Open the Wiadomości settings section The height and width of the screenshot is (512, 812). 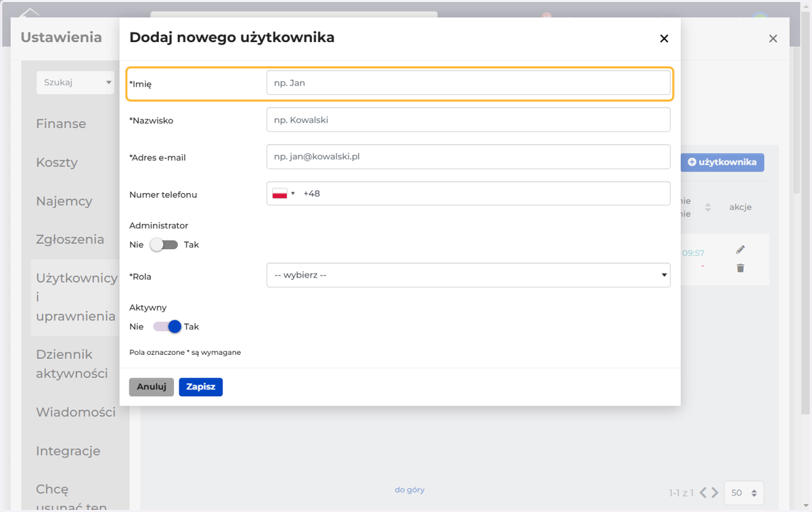(76, 412)
